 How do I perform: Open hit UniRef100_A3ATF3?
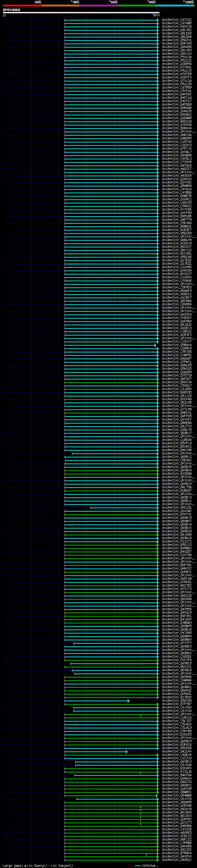click(x=177, y=78)
